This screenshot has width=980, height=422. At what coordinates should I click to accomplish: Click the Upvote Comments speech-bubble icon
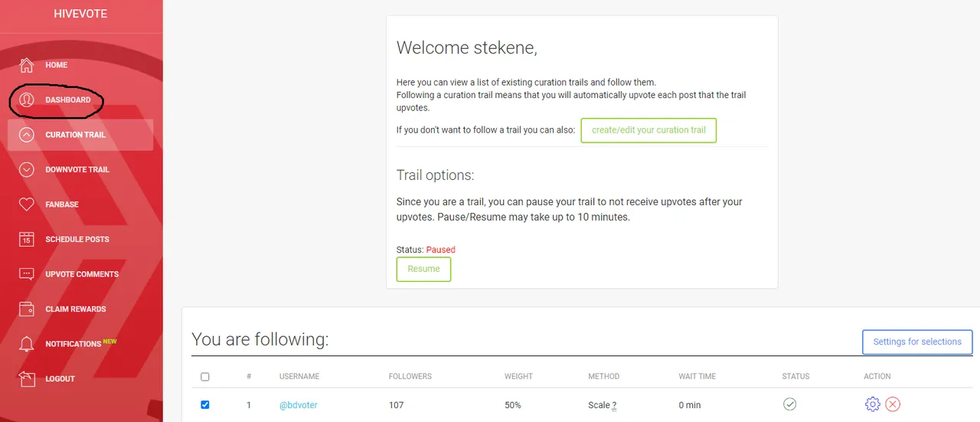[x=27, y=274]
